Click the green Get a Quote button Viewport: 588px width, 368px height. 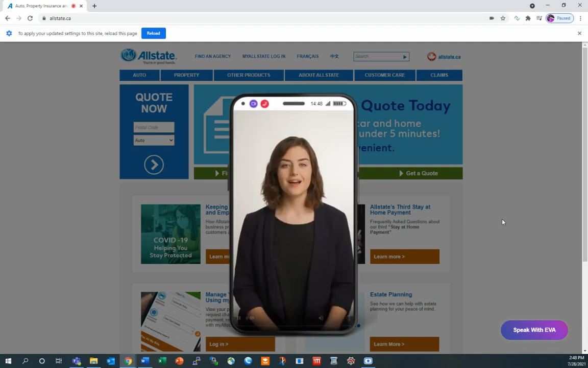(418, 173)
